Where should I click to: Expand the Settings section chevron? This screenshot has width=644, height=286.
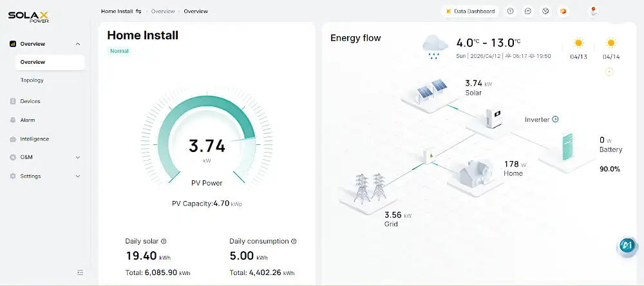[78, 176]
